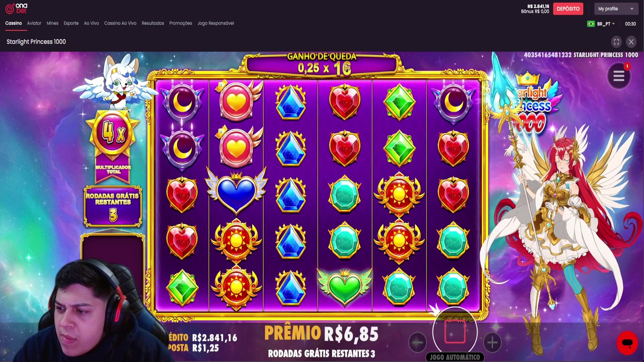Decrease bet with the minus button
Image resolution: width=644 pixels, height=362 pixels.
[418, 343]
